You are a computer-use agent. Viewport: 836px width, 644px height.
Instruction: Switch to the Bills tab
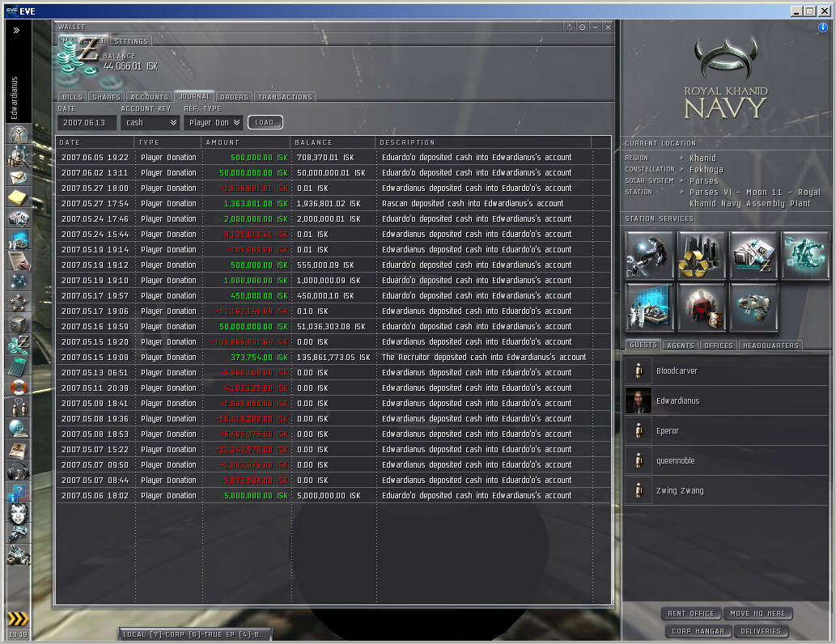[x=73, y=97]
